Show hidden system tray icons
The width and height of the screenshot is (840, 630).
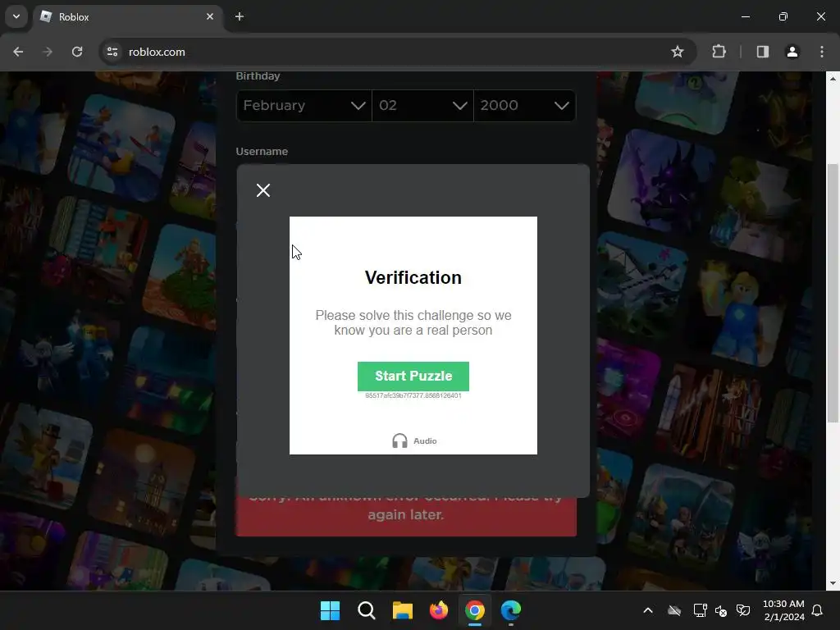[x=648, y=610]
